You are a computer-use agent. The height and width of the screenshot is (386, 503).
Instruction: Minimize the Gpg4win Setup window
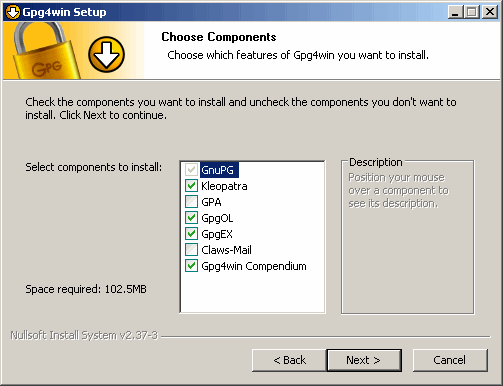(x=455, y=12)
